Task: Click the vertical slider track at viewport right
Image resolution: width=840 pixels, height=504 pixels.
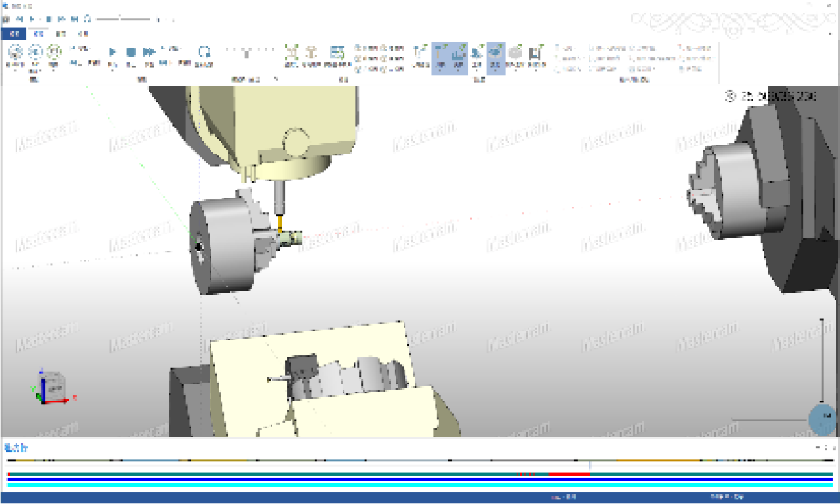Action: (x=822, y=360)
